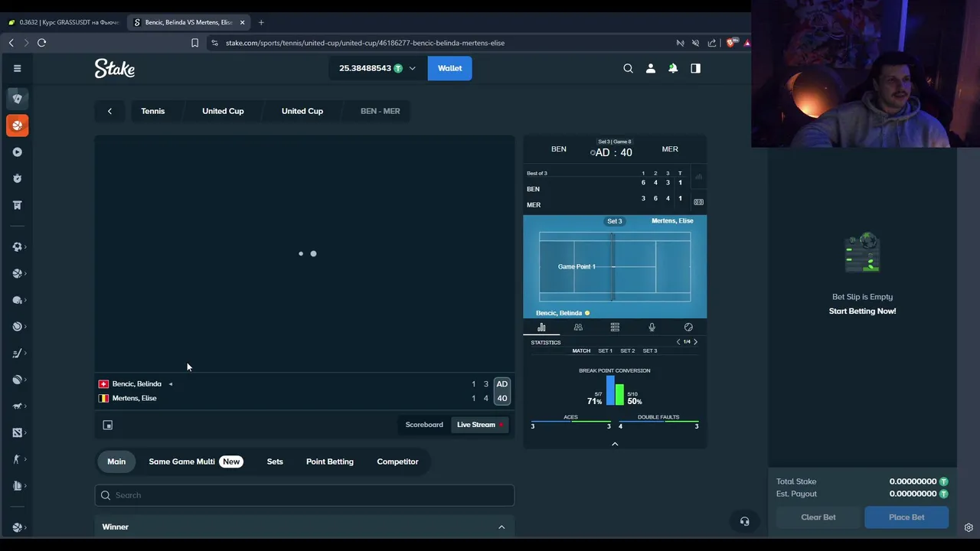The width and height of the screenshot is (980, 551).
Task: Click the share icon in address bar
Action: [712, 43]
